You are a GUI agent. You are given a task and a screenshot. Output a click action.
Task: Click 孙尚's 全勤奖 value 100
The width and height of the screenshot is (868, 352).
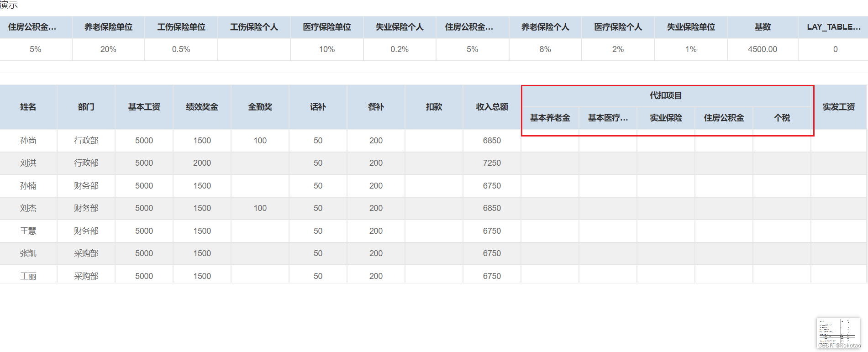click(260, 141)
